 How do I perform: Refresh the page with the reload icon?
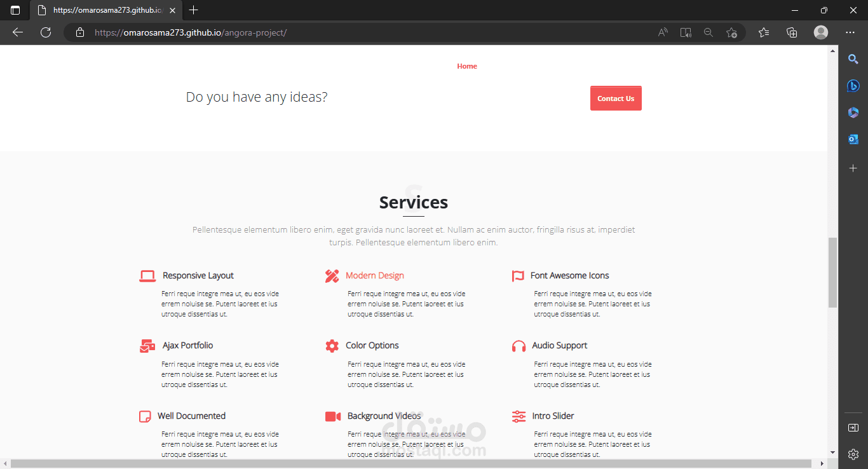46,32
